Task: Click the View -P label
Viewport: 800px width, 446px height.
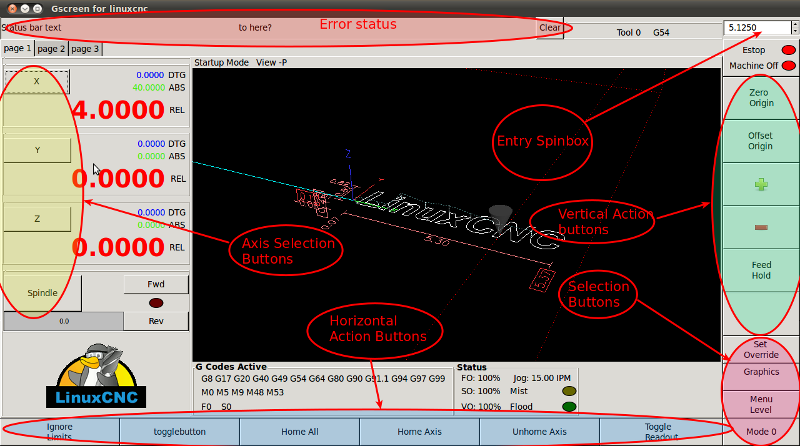Action: click(x=271, y=62)
